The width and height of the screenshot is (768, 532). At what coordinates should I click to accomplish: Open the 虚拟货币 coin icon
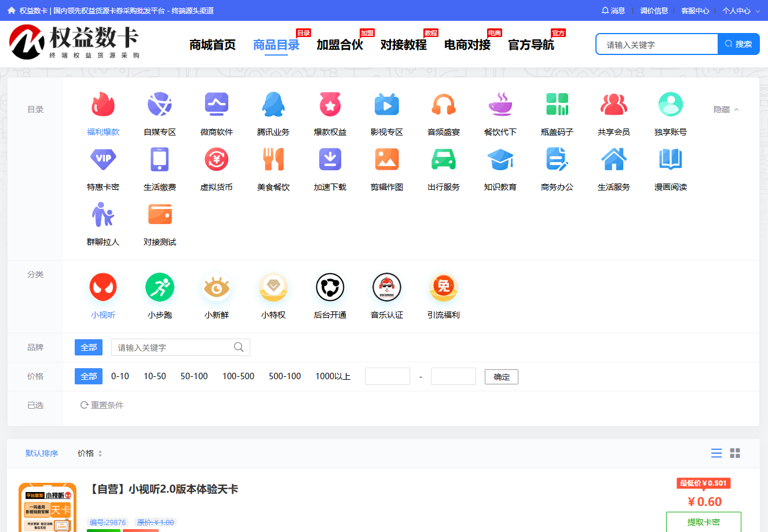(x=217, y=159)
